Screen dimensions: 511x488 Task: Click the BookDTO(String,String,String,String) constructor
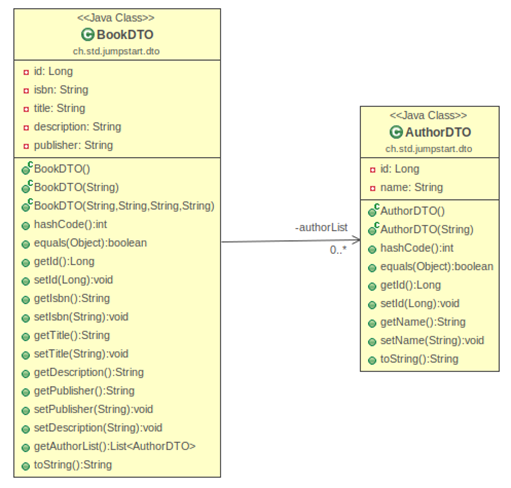click(124, 206)
